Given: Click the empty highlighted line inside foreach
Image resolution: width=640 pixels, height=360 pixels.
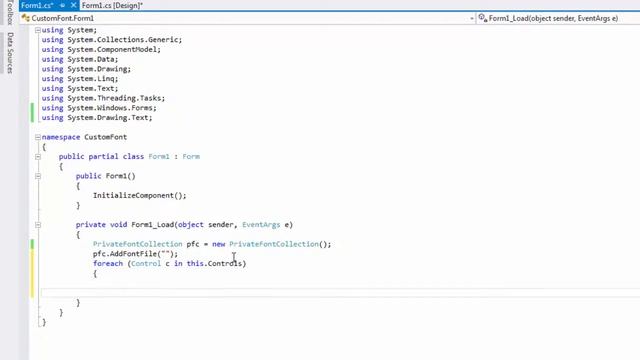Looking at the screenshot, I should pyautogui.click(x=340, y=293).
